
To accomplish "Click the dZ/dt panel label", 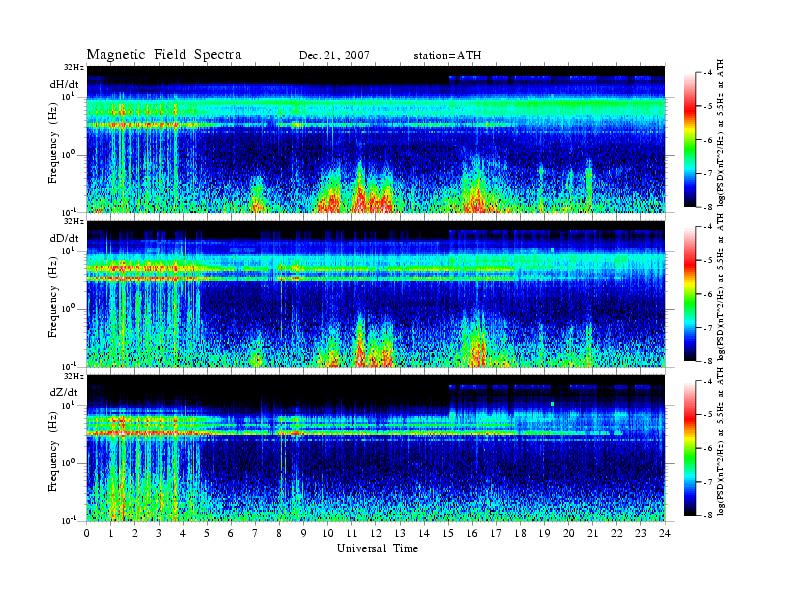I will (64, 392).
